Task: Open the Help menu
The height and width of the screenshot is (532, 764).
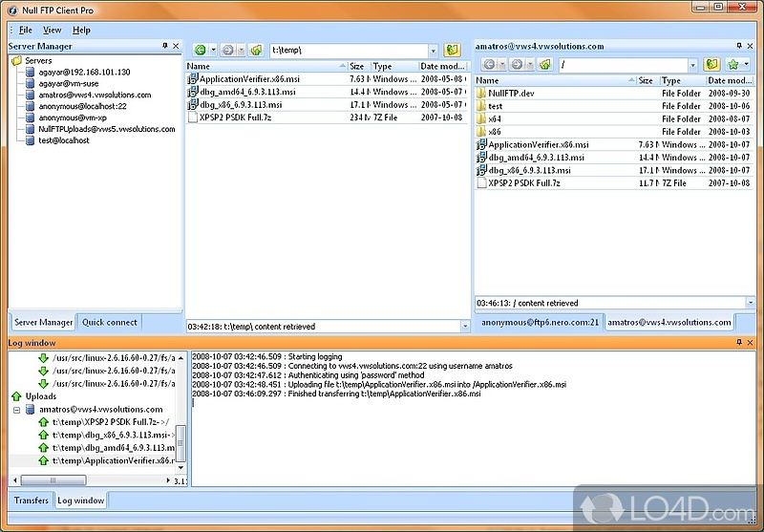Action: (x=82, y=30)
